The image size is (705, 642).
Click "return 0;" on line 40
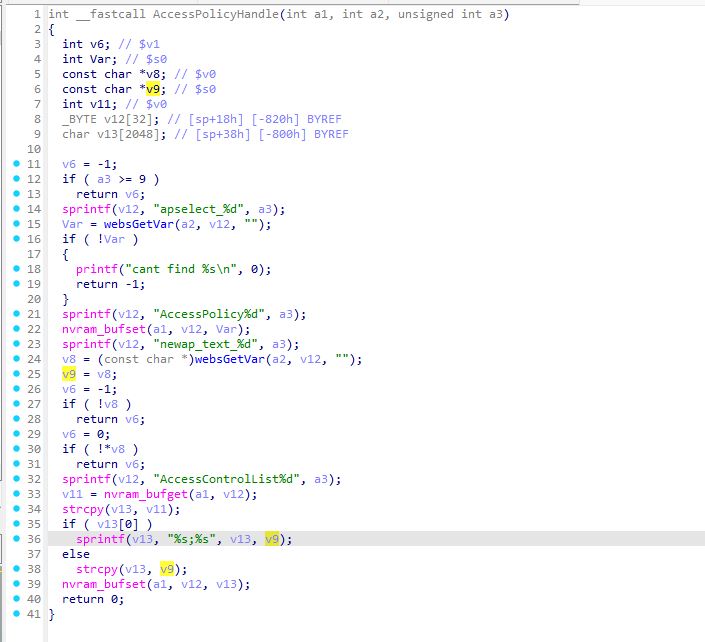93,599
